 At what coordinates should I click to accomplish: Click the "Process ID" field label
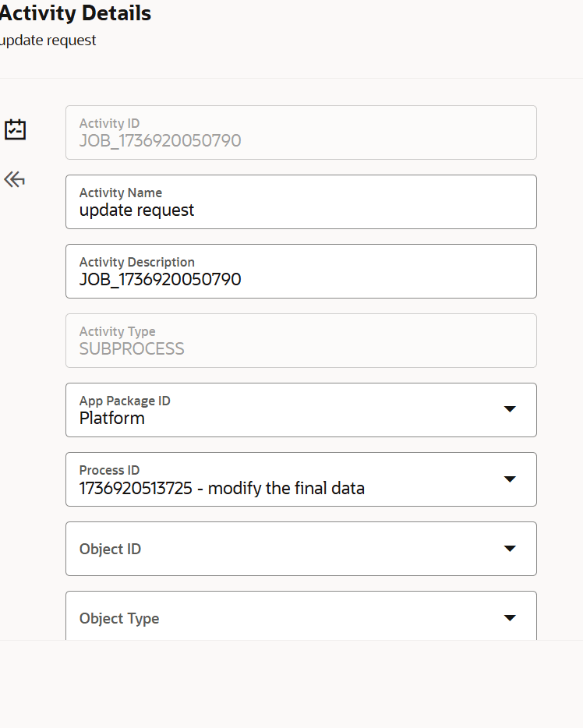[x=109, y=470]
